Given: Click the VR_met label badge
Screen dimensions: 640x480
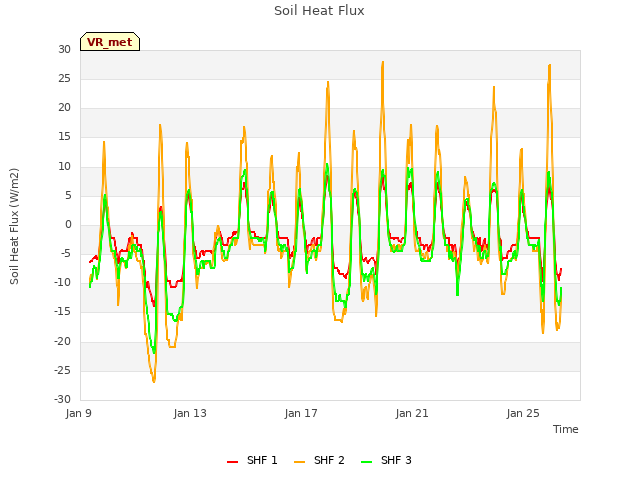Looking at the screenshot, I should click(x=110, y=42).
